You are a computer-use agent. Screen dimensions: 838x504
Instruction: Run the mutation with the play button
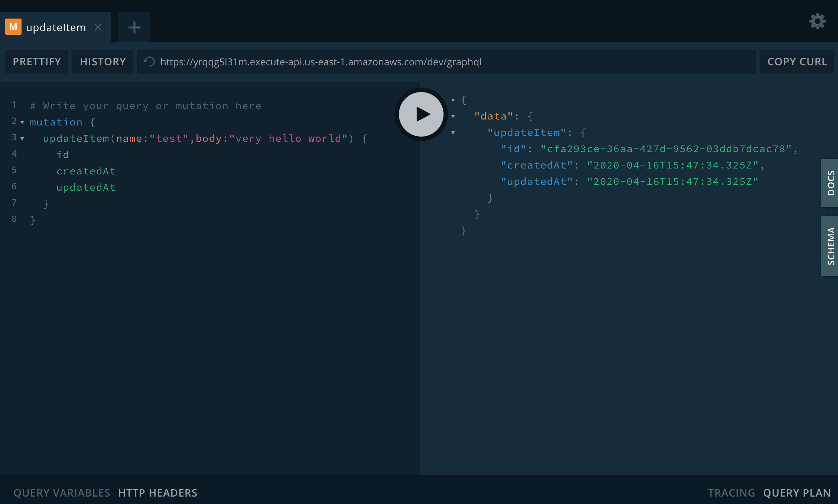421,114
